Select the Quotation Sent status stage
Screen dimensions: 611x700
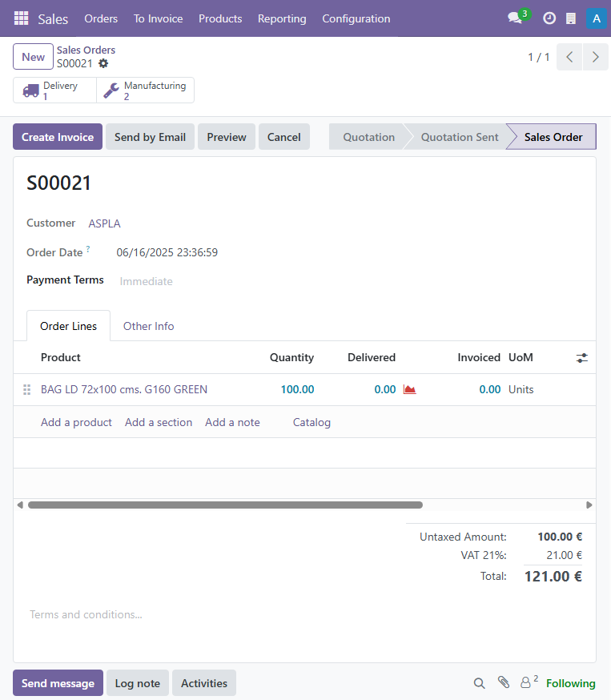[x=460, y=137]
